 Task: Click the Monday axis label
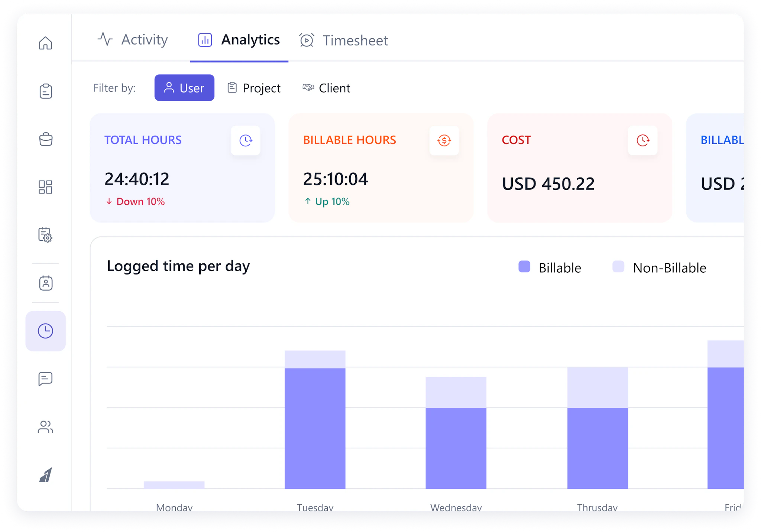(x=174, y=507)
